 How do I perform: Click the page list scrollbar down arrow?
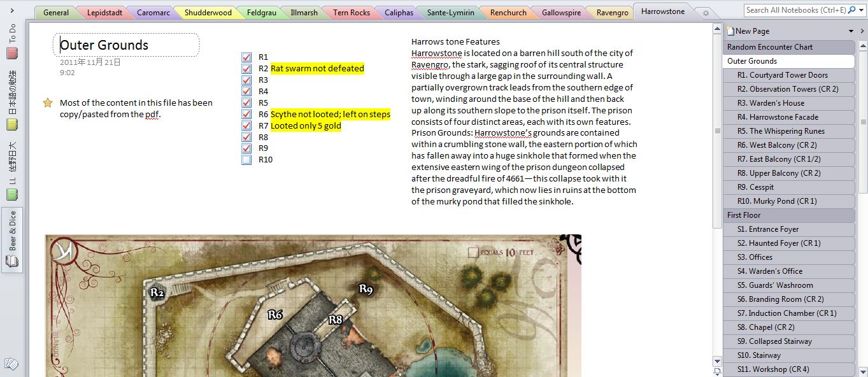coord(862,372)
